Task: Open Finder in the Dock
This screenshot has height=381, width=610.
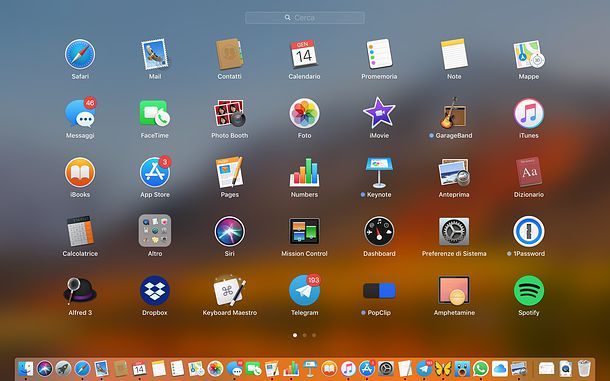Action: [x=26, y=368]
